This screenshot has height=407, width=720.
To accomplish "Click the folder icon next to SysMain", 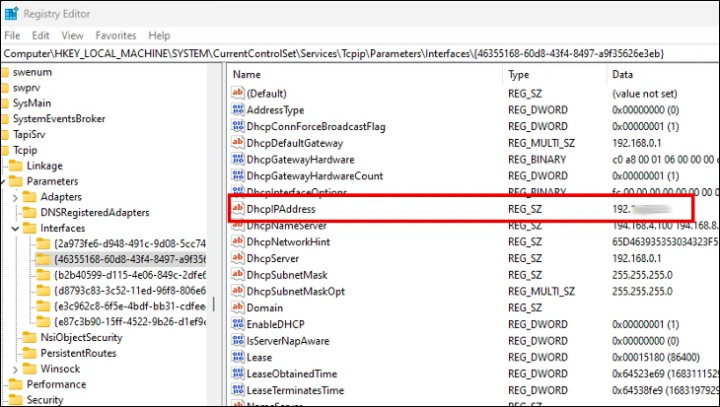I will coord(5,103).
